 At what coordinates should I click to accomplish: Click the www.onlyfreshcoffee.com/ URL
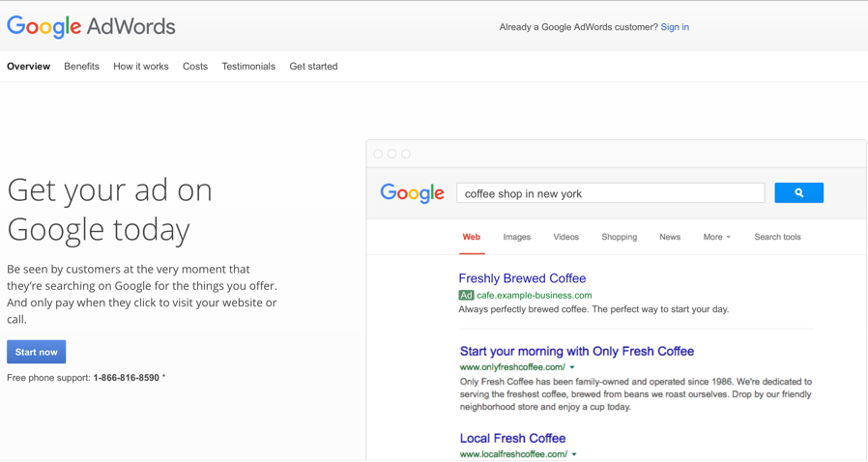click(x=512, y=367)
